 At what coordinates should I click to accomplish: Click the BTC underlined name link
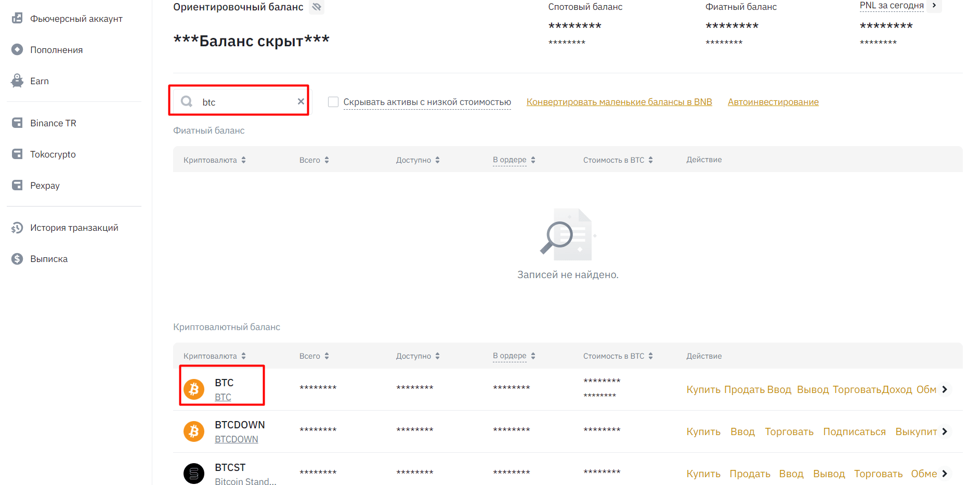(223, 397)
